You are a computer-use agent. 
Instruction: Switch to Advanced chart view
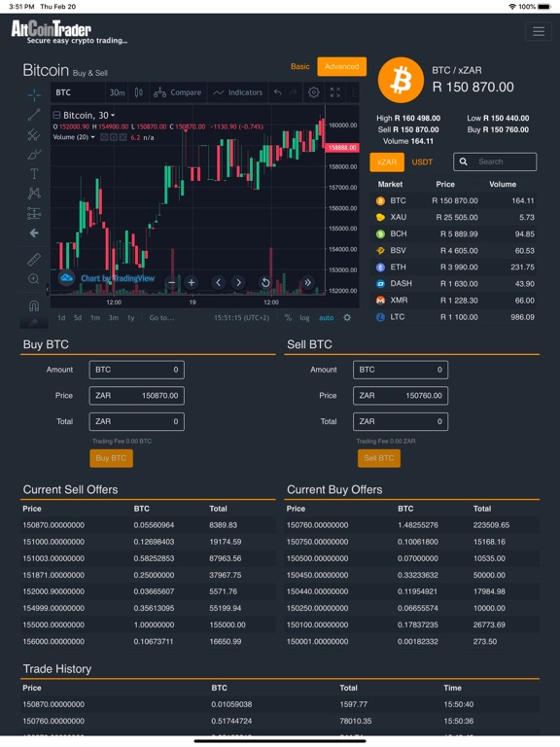coord(342,67)
